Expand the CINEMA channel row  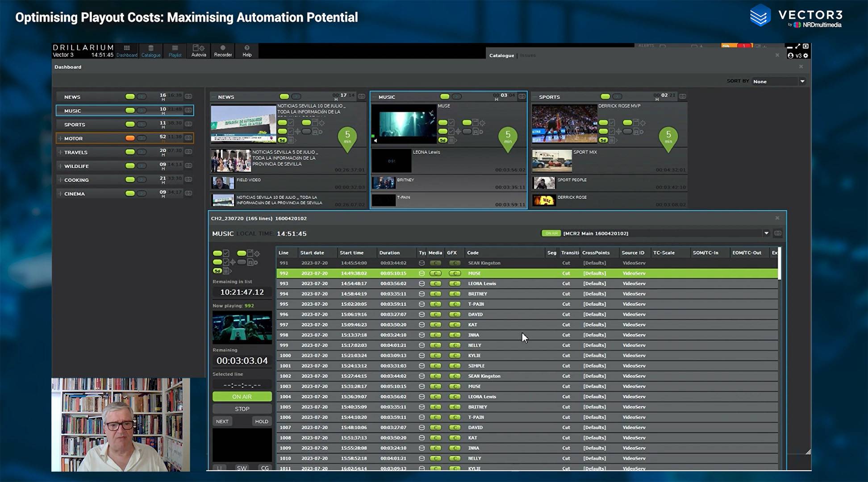(x=60, y=194)
